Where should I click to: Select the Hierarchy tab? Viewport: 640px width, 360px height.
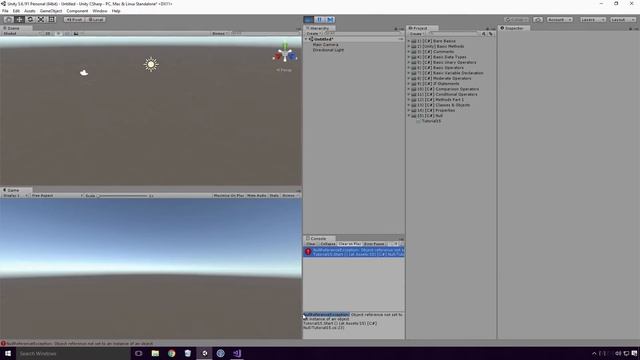click(319, 28)
